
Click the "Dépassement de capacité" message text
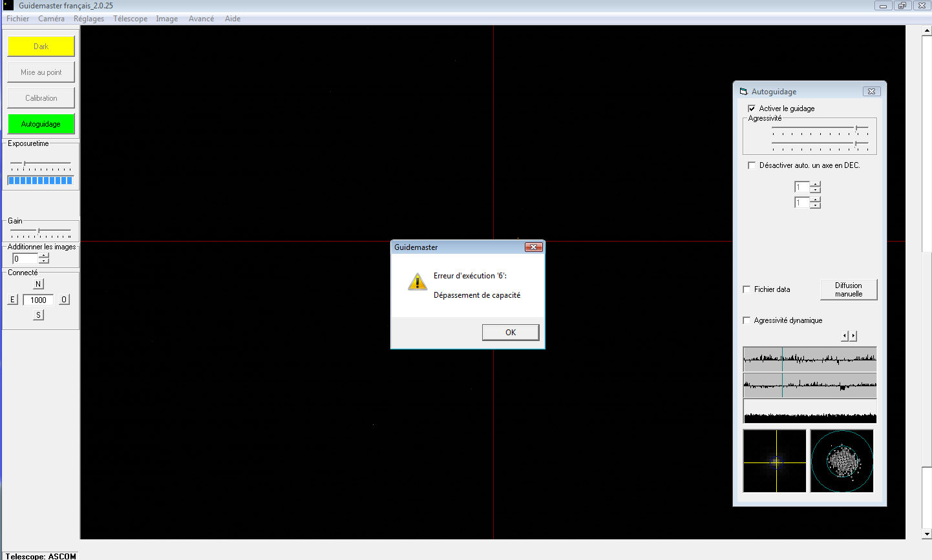click(477, 295)
